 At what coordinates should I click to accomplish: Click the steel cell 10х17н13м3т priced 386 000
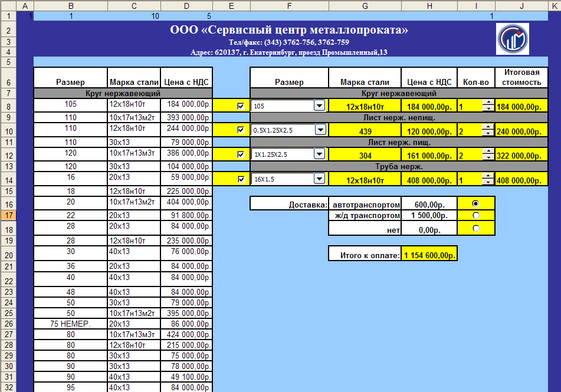tap(134, 154)
